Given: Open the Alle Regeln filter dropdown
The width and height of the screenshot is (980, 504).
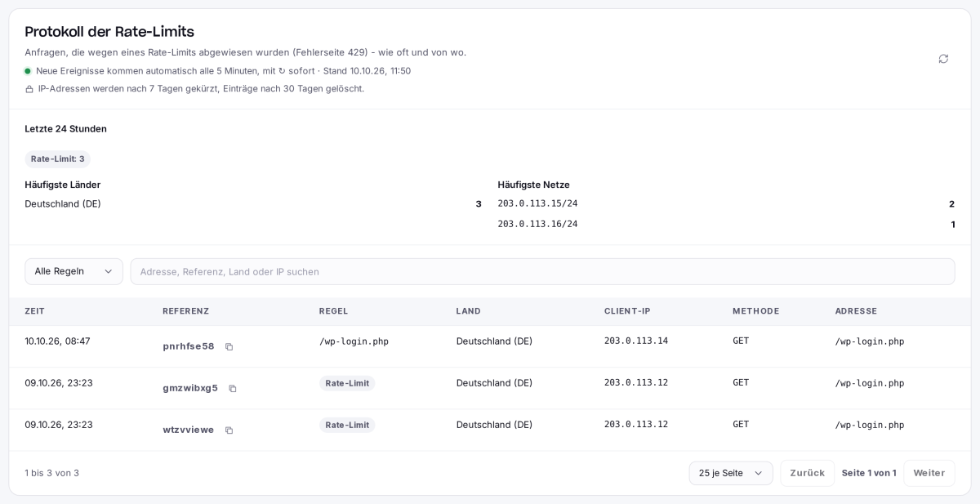Looking at the screenshot, I should click(73, 271).
